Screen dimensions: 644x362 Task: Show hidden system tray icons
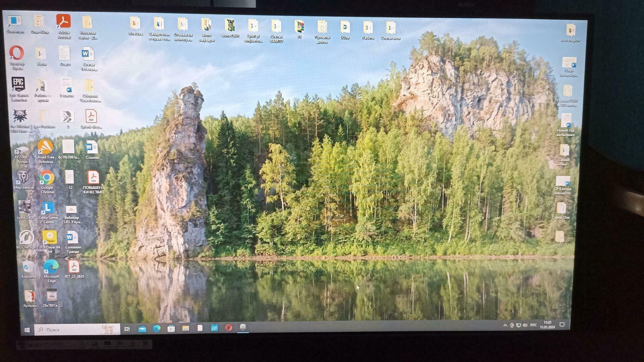[x=505, y=325]
